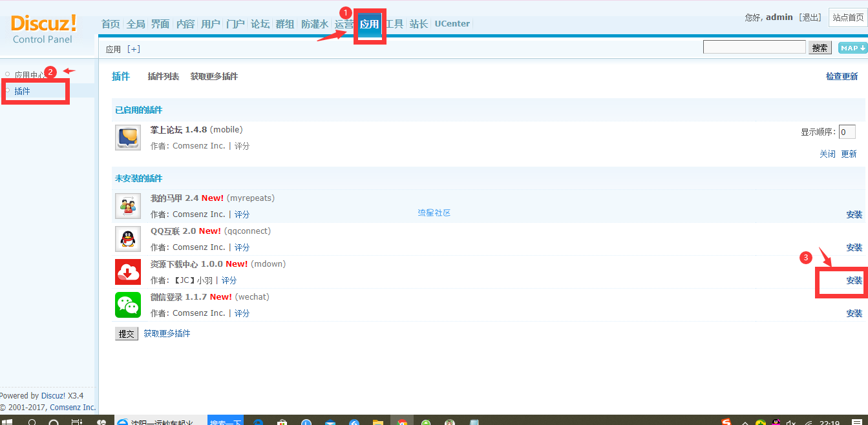
Task: Click the admin username at top right
Action: 779,17
